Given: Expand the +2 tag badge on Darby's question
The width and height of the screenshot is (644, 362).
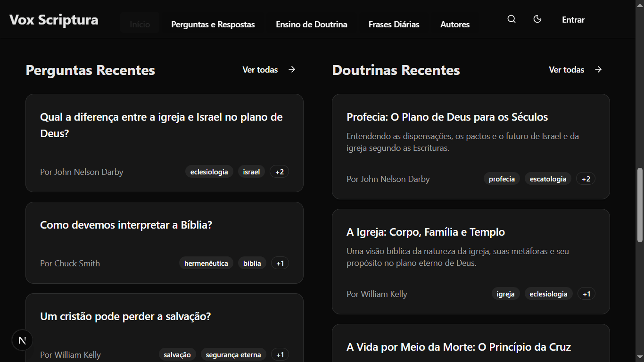Looking at the screenshot, I should coord(279,171).
